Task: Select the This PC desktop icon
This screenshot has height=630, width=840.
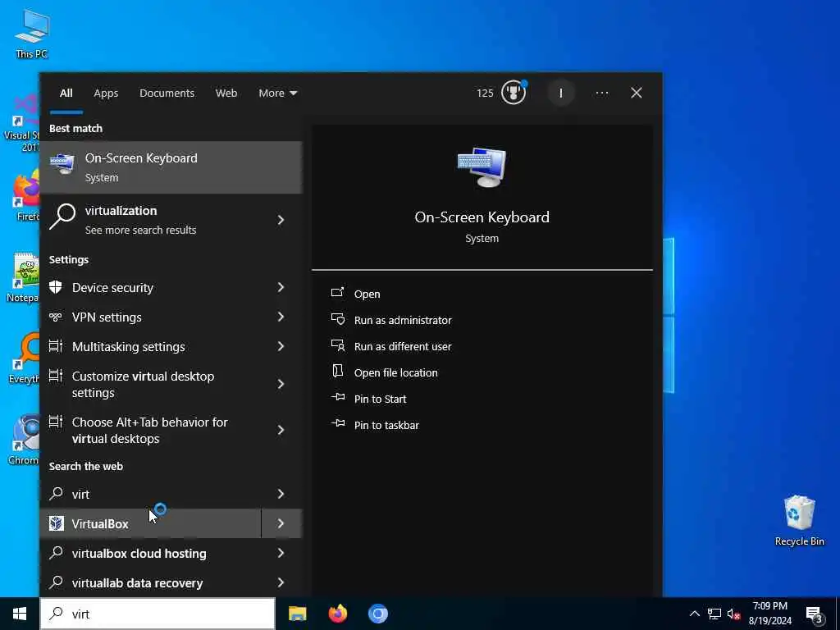Action: tap(32, 33)
